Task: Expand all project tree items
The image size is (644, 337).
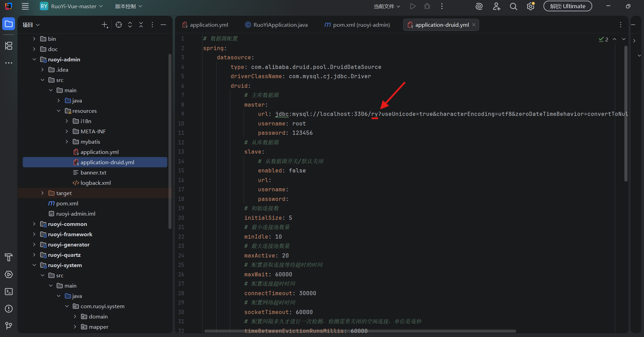Action: click(130, 25)
